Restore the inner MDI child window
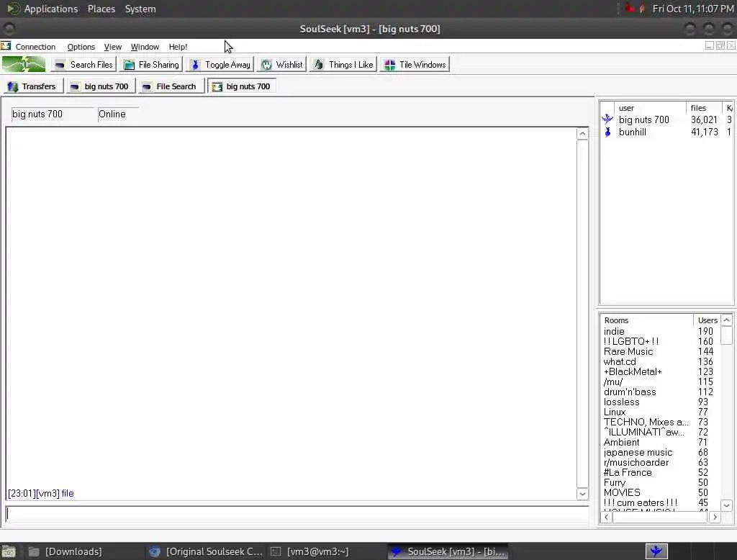This screenshot has height=560, width=737. click(720, 45)
